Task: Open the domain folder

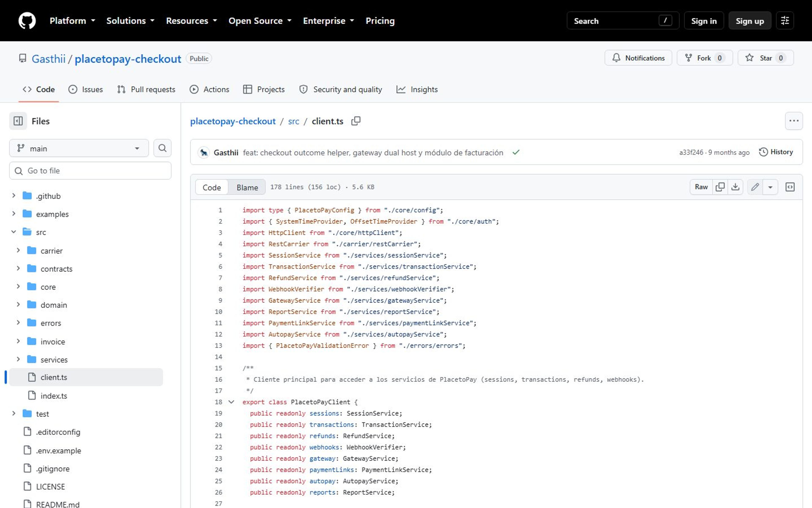Action: tap(54, 305)
